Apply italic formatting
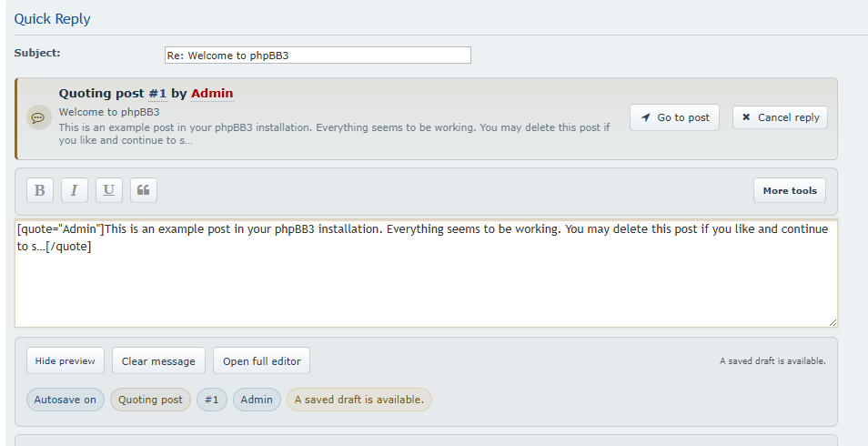 pos(74,190)
